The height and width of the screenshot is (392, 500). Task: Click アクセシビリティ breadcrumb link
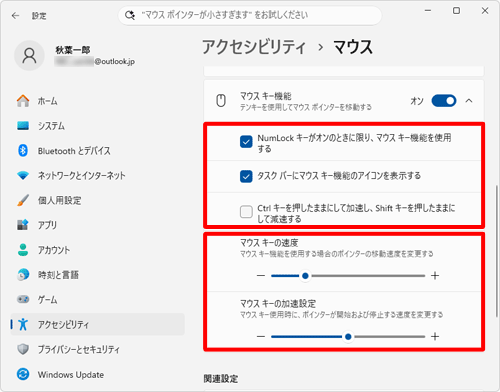pos(254,47)
